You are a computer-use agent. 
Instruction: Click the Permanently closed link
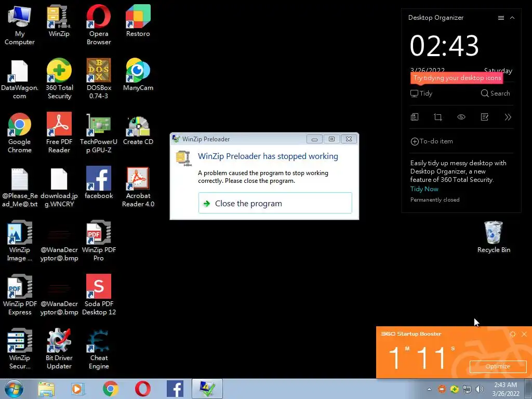click(x=435, y=200)
